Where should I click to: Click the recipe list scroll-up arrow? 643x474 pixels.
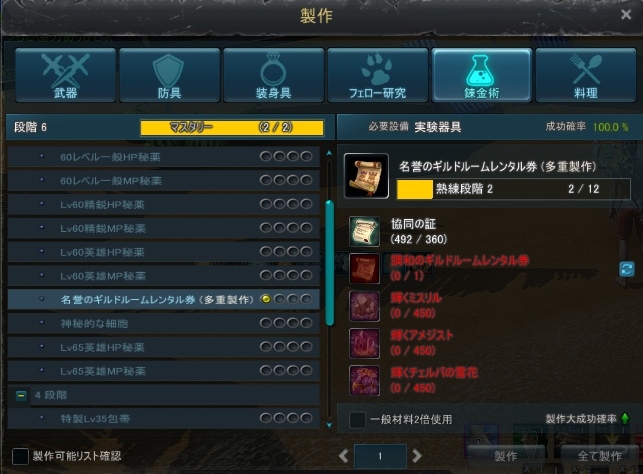tap(329, 153)
